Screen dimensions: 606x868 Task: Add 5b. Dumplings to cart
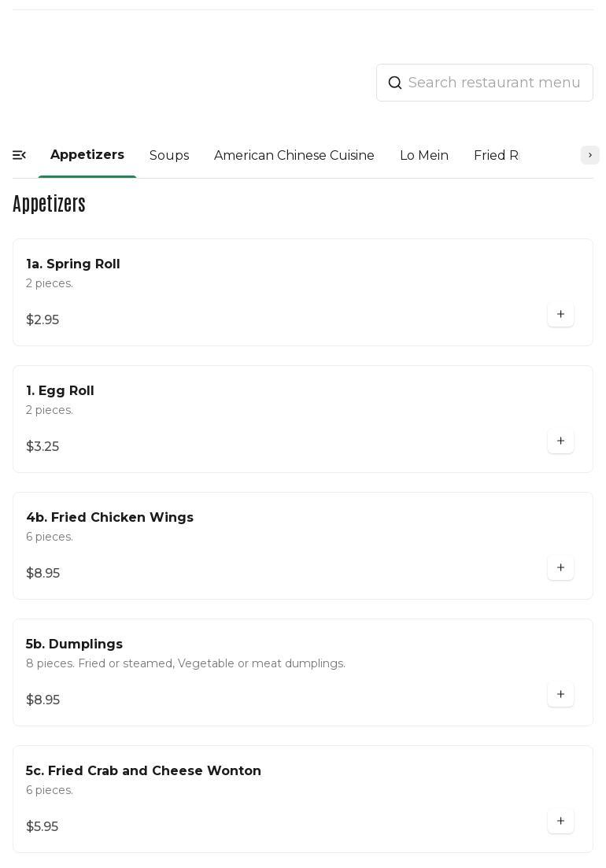pyautogui.click(x=560, y=695)
